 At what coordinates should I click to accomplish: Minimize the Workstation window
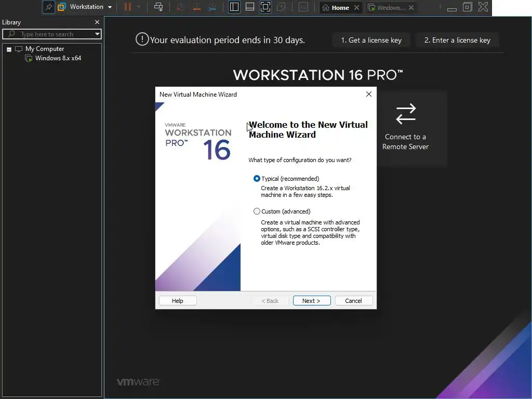tap(452, 9)
